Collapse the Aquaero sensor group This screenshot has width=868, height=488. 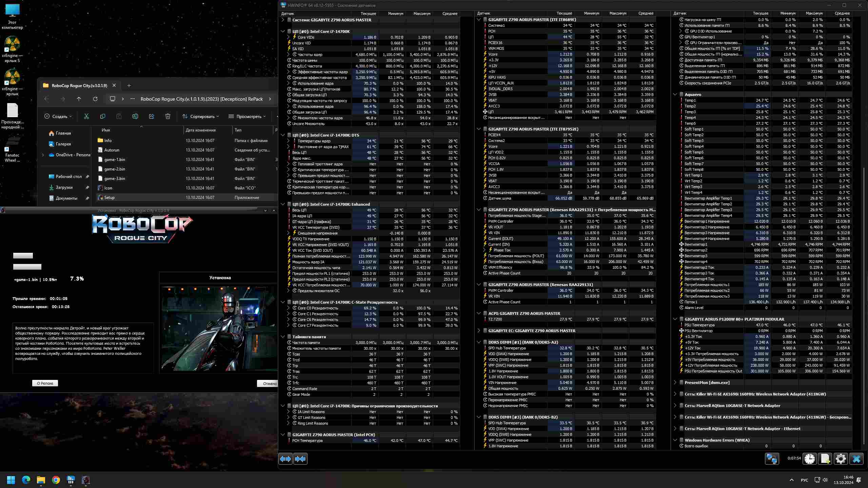tap(675, 95)
